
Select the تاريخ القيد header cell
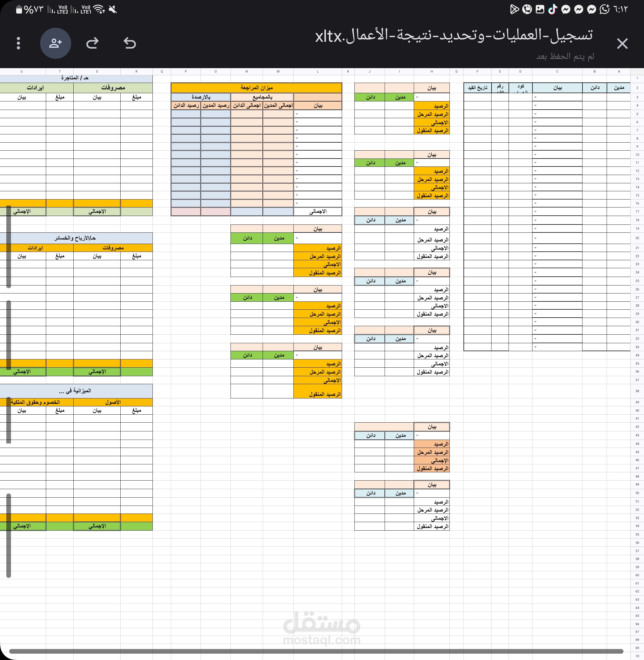point(477,88)
